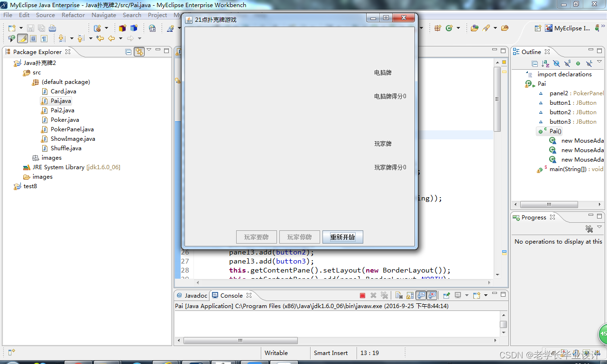607x364 pixels.
Task: Terminate the running Pai application in Console
Action: (362, 295)
